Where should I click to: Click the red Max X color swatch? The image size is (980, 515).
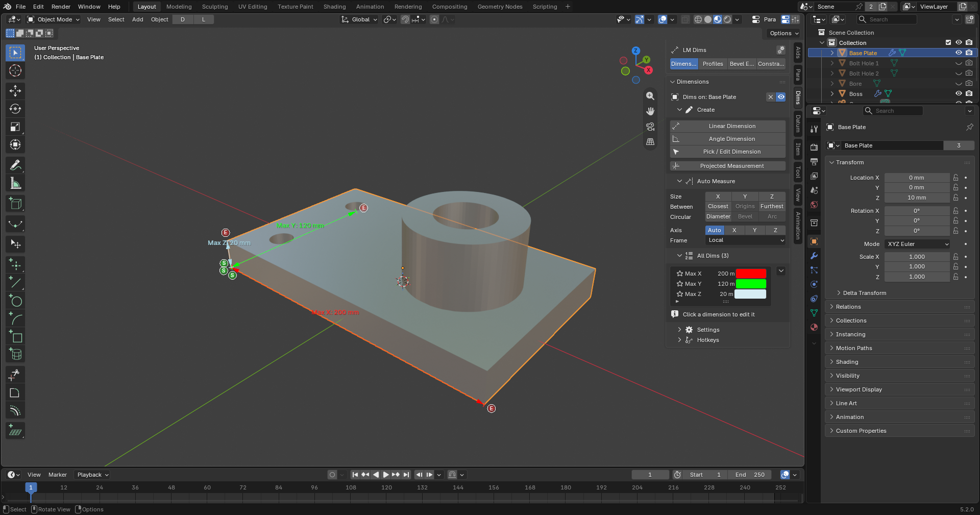(751, 274)
